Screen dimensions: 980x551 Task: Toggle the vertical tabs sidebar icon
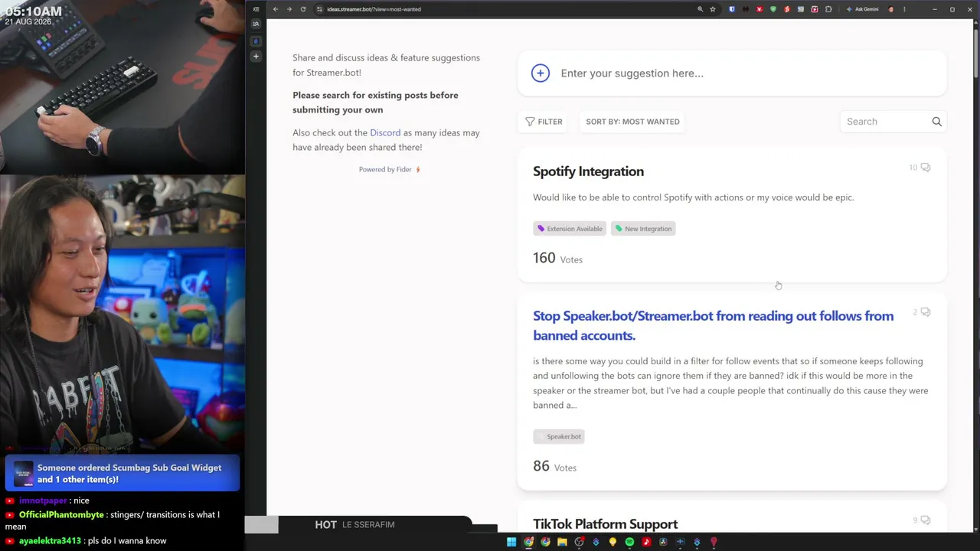tap(256, 9)
